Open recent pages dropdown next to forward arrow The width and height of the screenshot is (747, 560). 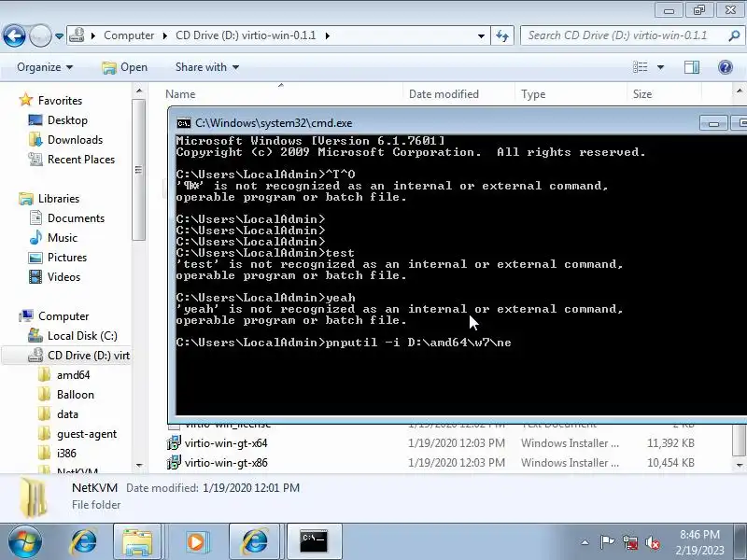tap(59, 35)
